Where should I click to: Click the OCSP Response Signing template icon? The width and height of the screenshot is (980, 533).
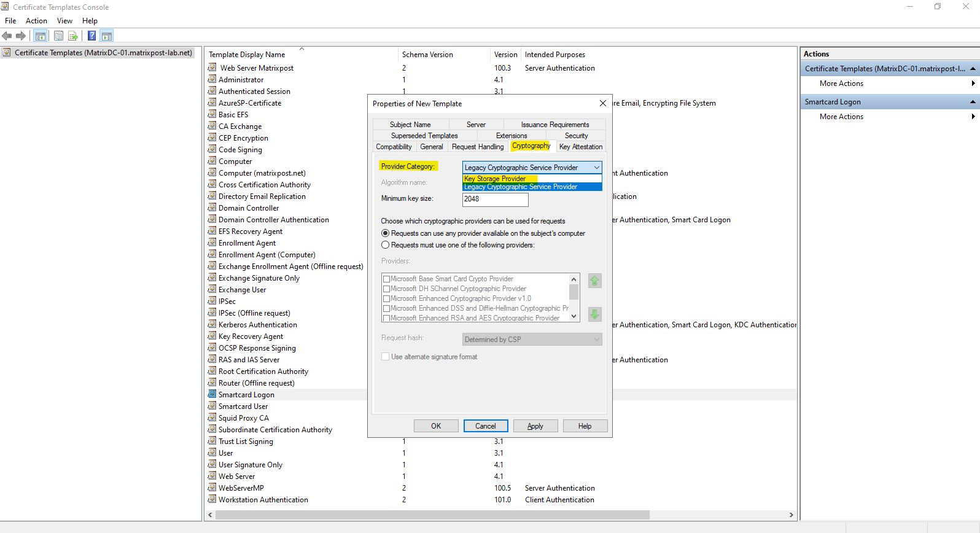(x=212, y=348)
